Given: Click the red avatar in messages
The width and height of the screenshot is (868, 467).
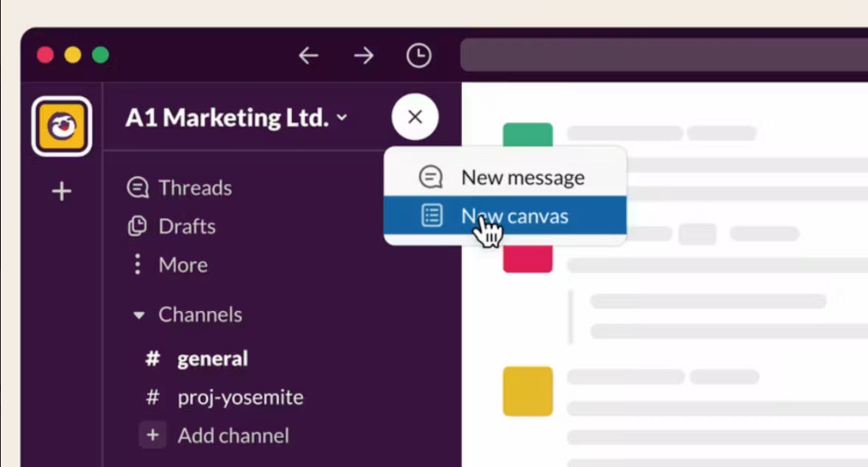Looking at the screenshot, I should coord(528,259).
